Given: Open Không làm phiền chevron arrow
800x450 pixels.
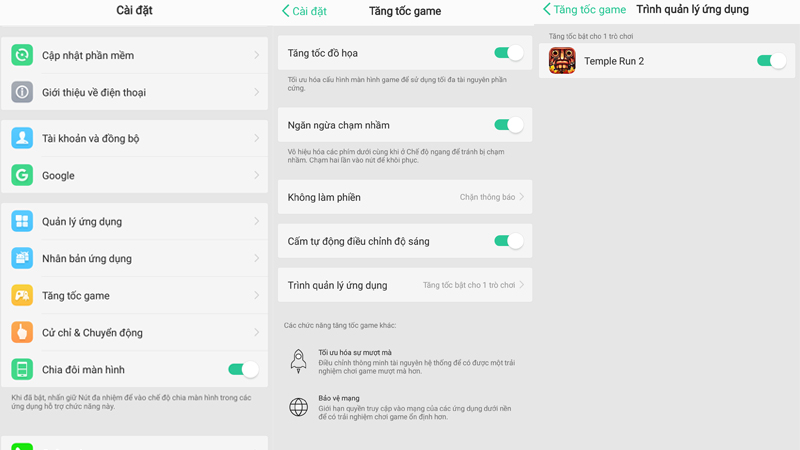Looking at the screenshot, I should 522,197.
